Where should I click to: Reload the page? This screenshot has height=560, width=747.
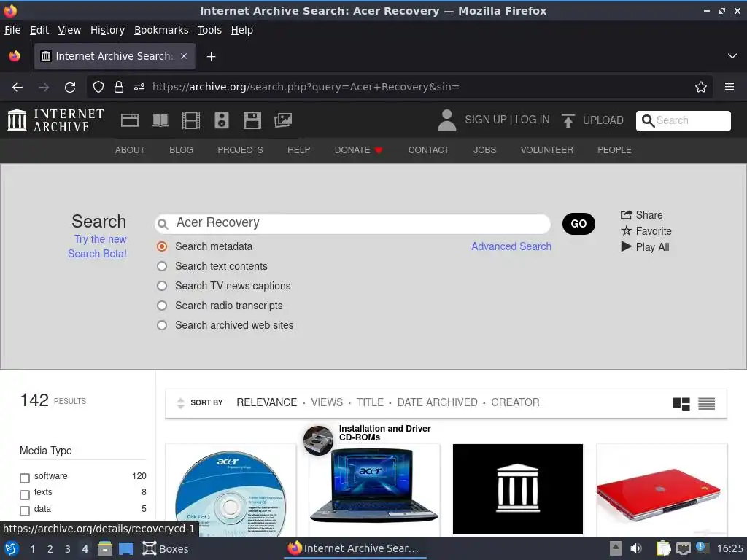click(x=70, y=87)
